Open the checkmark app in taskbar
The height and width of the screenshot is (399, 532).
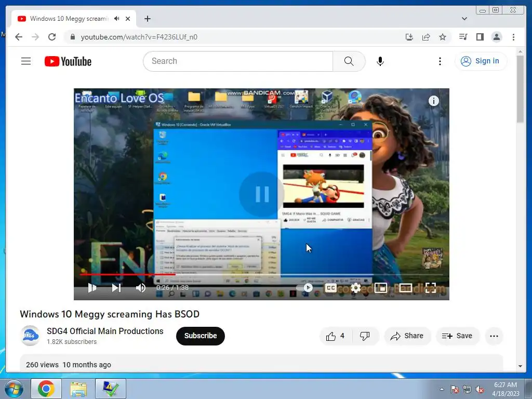coord(111,389)
